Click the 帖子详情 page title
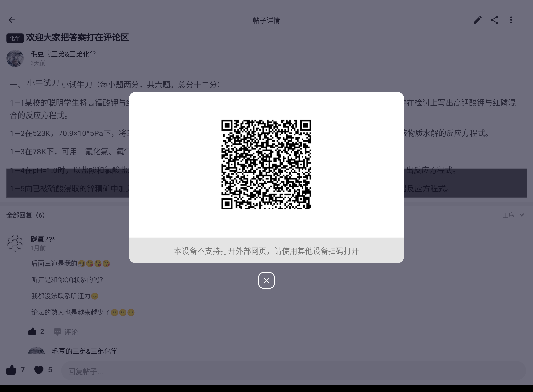Screen dimensions: 533x392 pos(266,20)
